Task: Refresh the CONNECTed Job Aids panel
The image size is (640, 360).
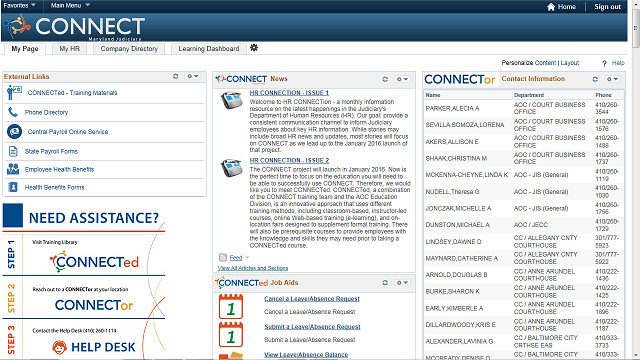Action: tap(385, 282)
